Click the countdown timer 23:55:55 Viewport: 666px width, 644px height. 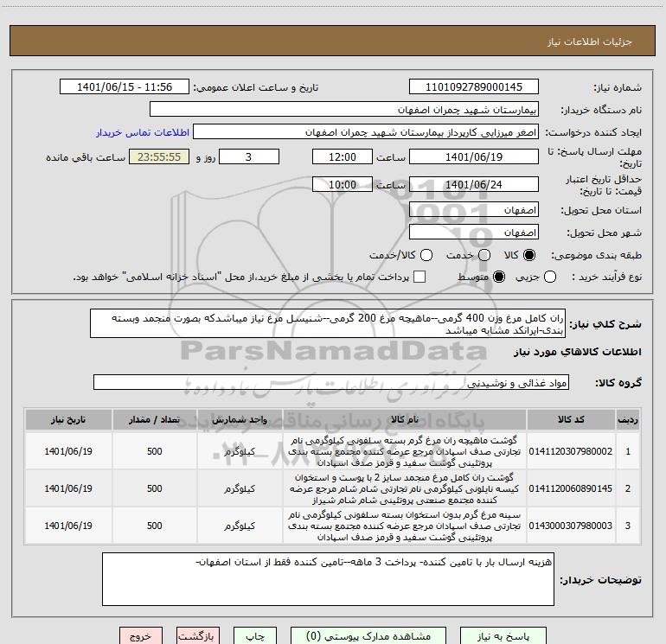pyautogui.click(x=159, y=156)
